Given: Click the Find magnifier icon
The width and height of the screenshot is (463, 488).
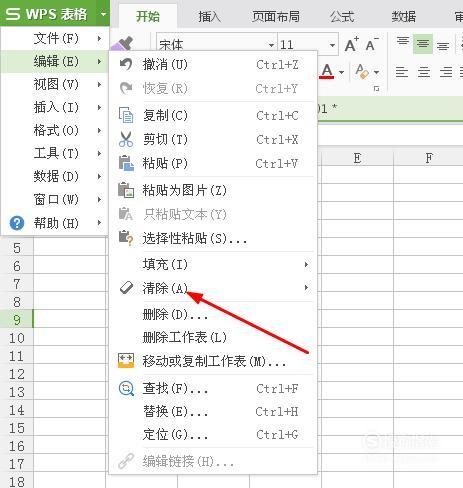Looking at the screenshot, I should click(126, 388).
